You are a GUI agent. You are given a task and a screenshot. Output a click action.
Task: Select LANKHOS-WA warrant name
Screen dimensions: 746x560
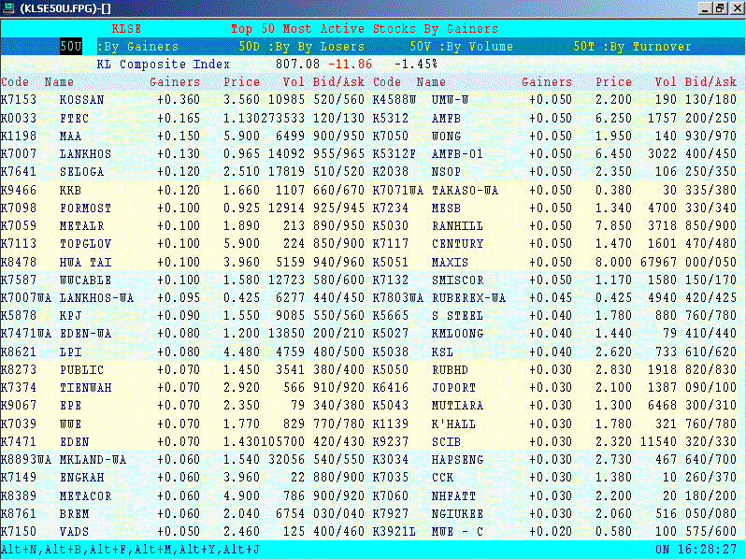(x=96, y=298)
